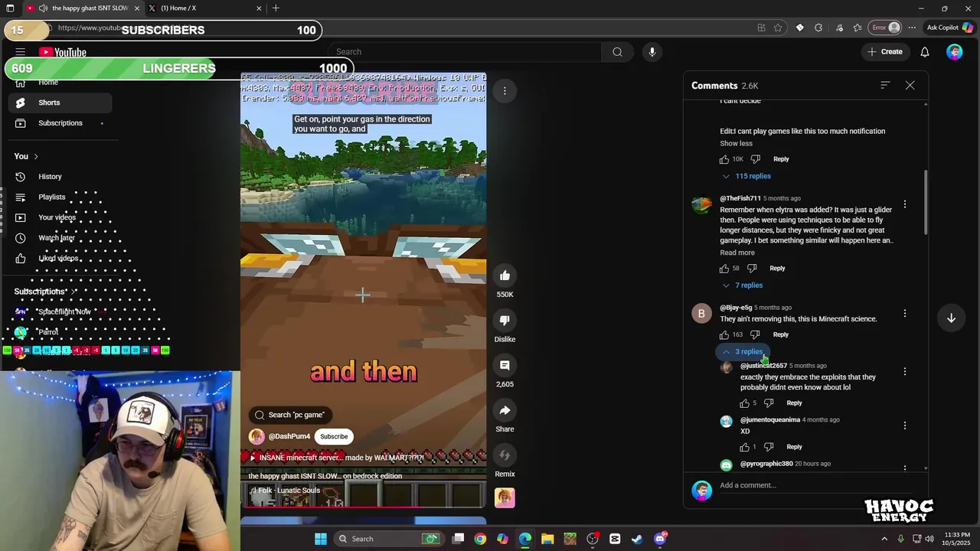
Task: Start voice search with the microphone icon
Action: [652, 52]
